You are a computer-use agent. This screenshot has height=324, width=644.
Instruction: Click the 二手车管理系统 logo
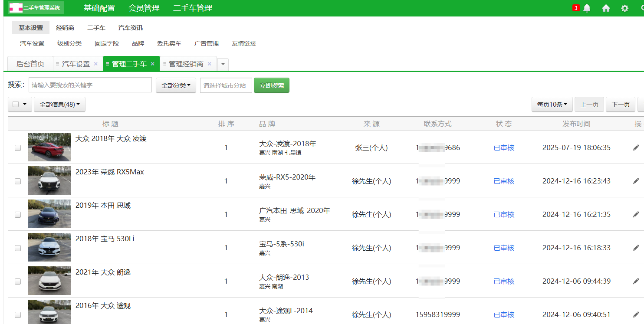point(36,8)
